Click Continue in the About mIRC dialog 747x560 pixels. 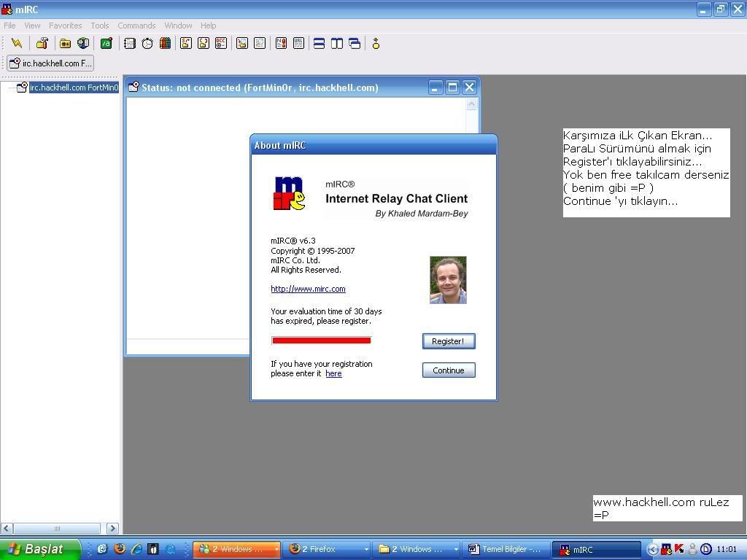[449, 370]
